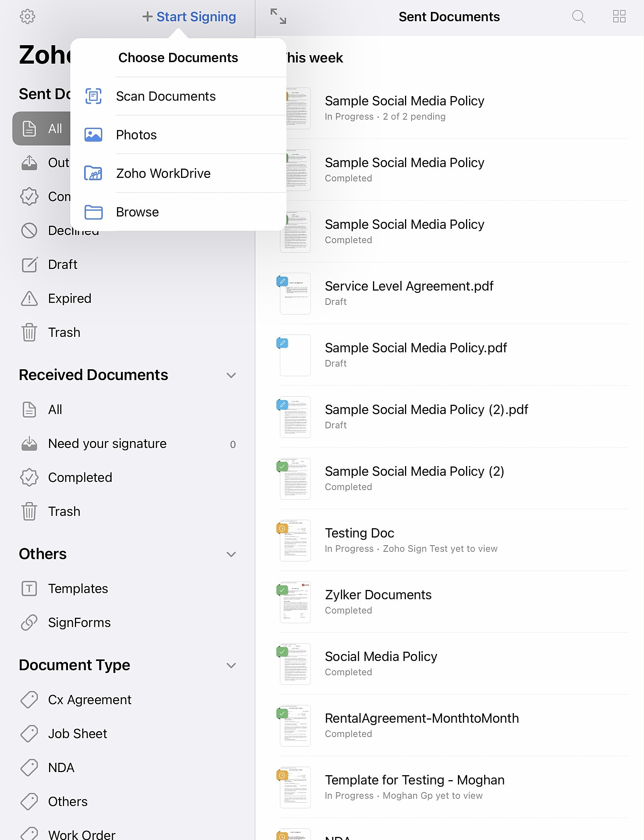
Task: Tap the Start Signing button
Action: tap(189, 17)
